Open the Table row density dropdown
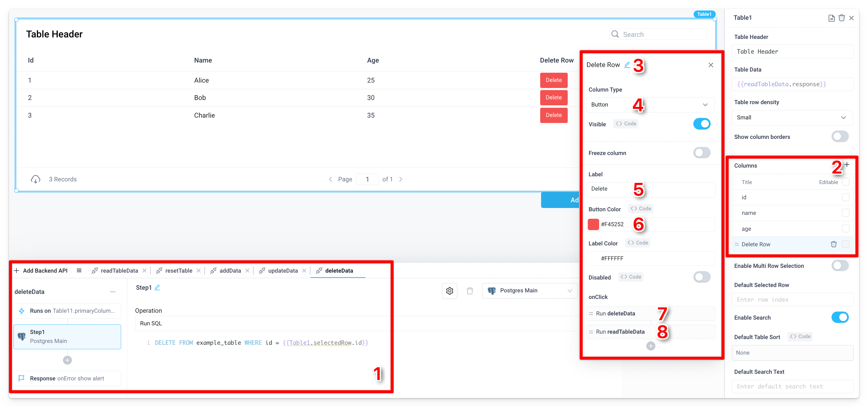 pyautogui.click(x=792, y=117)
